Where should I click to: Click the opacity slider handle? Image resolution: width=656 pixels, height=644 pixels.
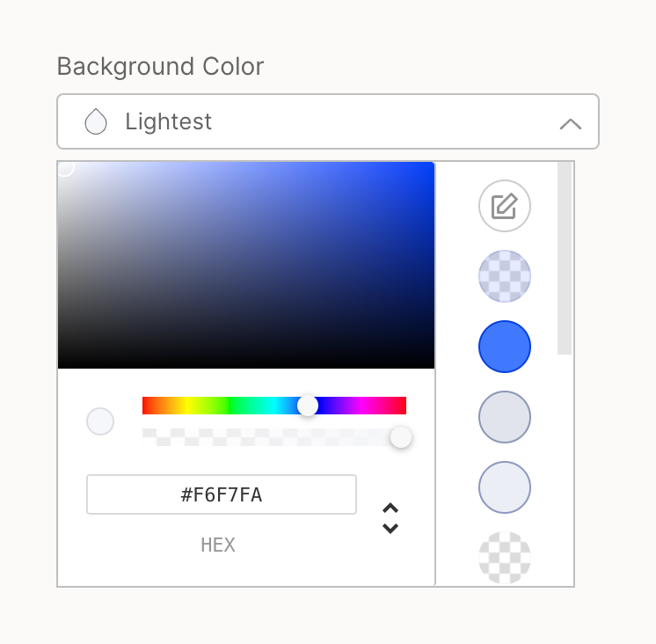click(401, 437)
